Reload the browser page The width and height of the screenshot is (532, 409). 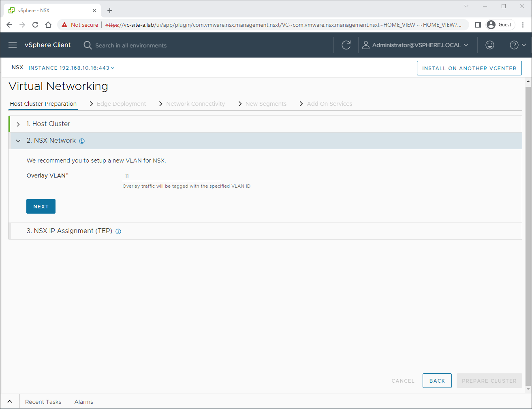coord(35,25)
